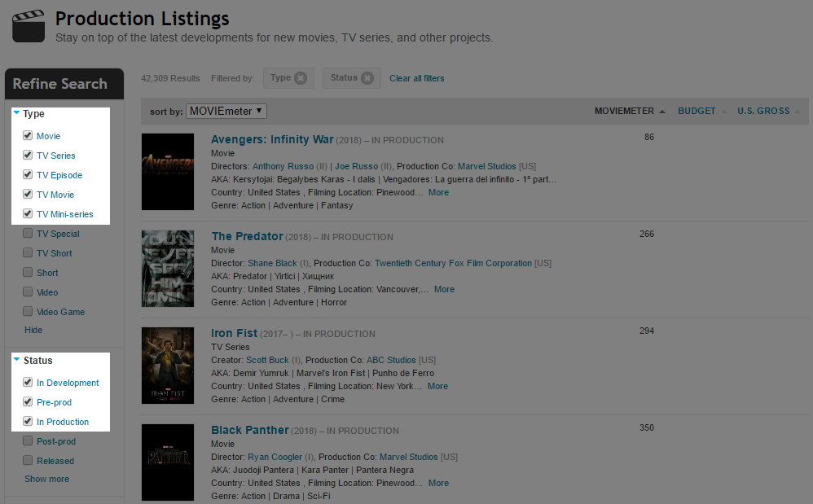Click Clear all filters link

[x=416, y=78]
